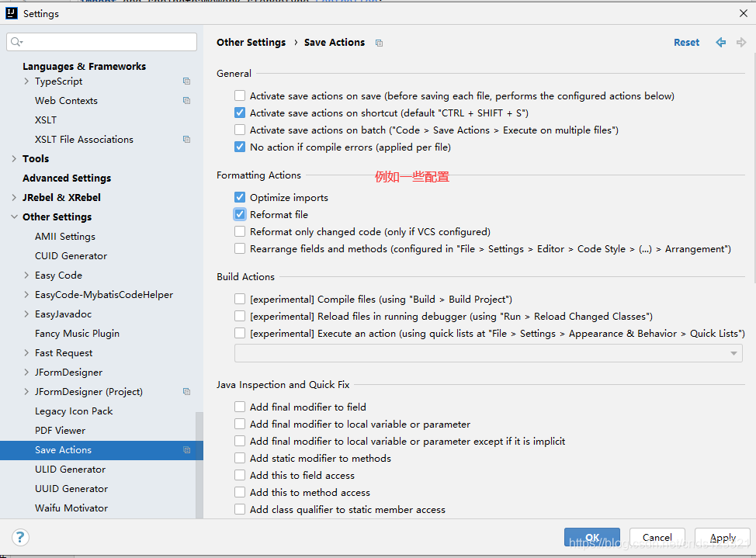This screenshot has width=756, height=558.
Task: Close the Settings dialog
Action: point(743,13)
